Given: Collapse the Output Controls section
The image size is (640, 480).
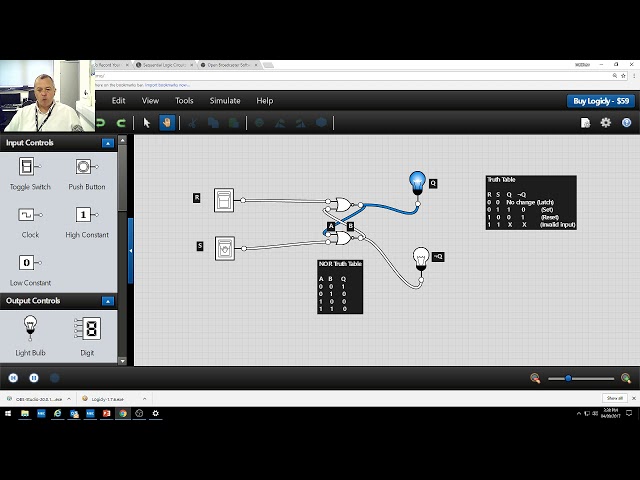Looking at the screenshot, I should [x=108, y=301].
